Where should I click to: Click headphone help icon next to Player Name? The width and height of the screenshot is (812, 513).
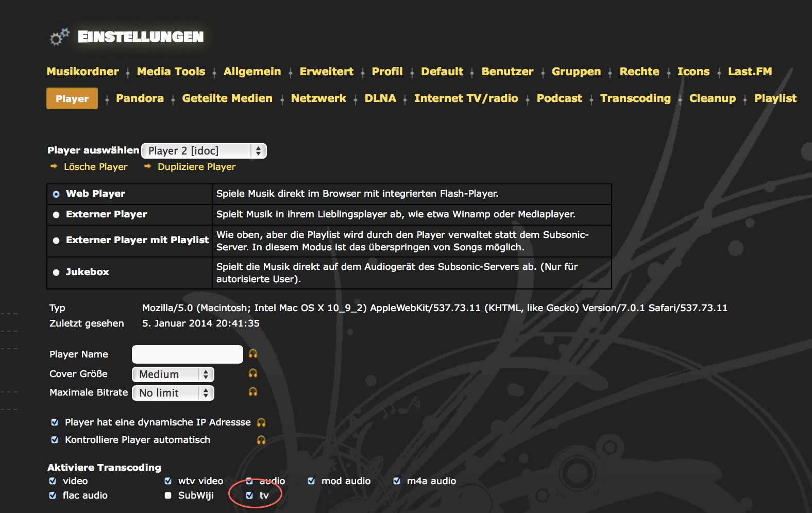click(x=253, y=354)
